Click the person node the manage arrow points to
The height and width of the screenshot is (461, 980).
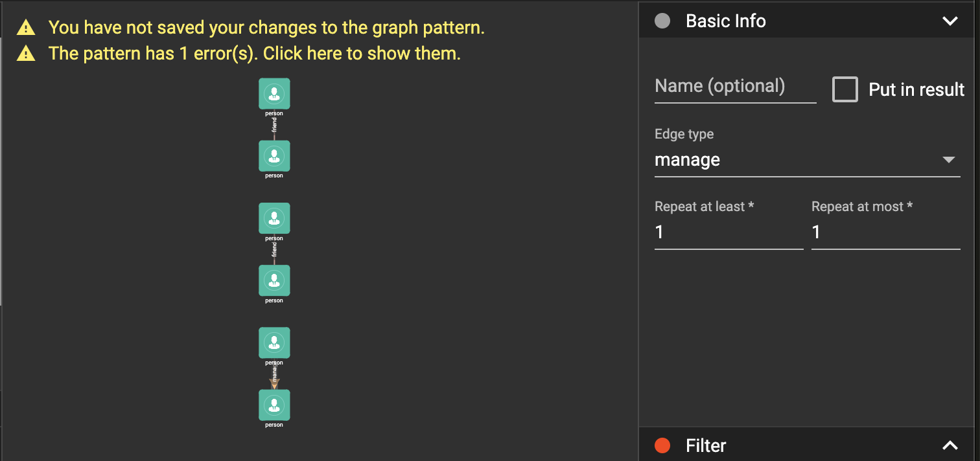coord(274,405)
